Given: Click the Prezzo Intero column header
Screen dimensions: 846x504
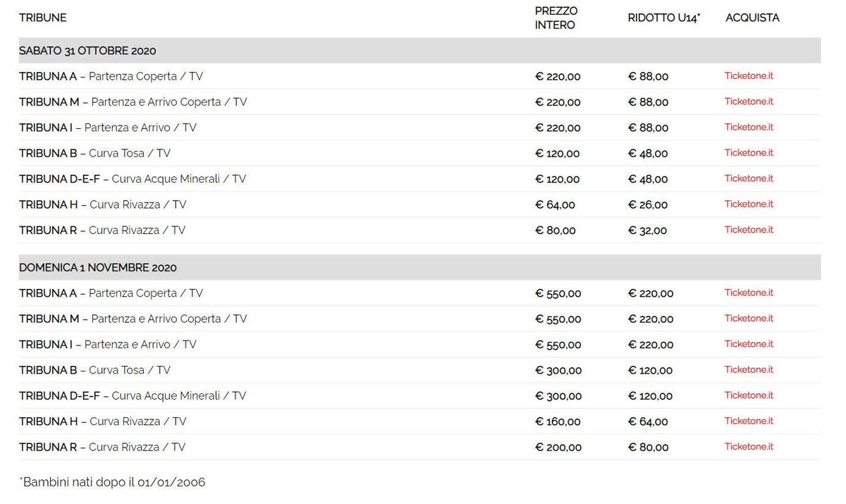Looking at the screenshot, I should (556, 18).
